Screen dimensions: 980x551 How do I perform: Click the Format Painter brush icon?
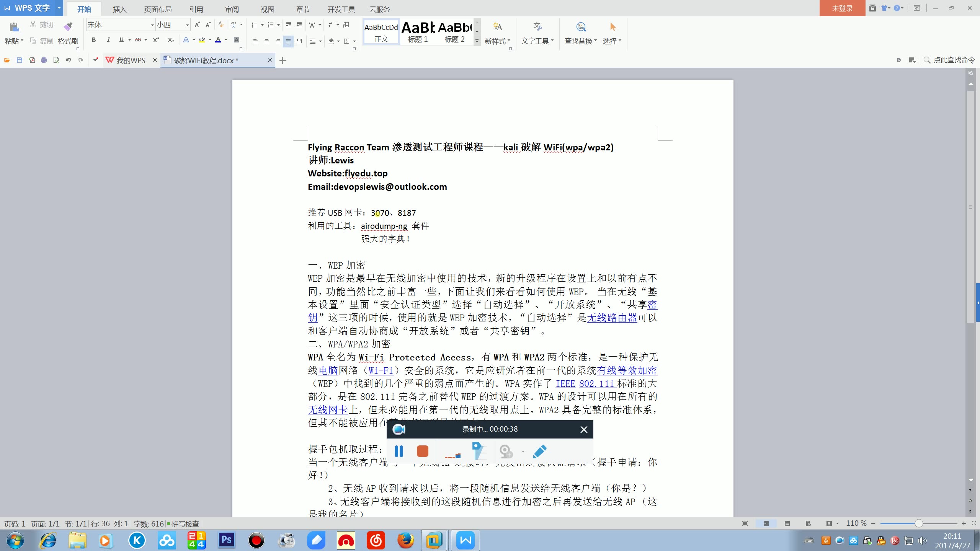pos(68,26)
